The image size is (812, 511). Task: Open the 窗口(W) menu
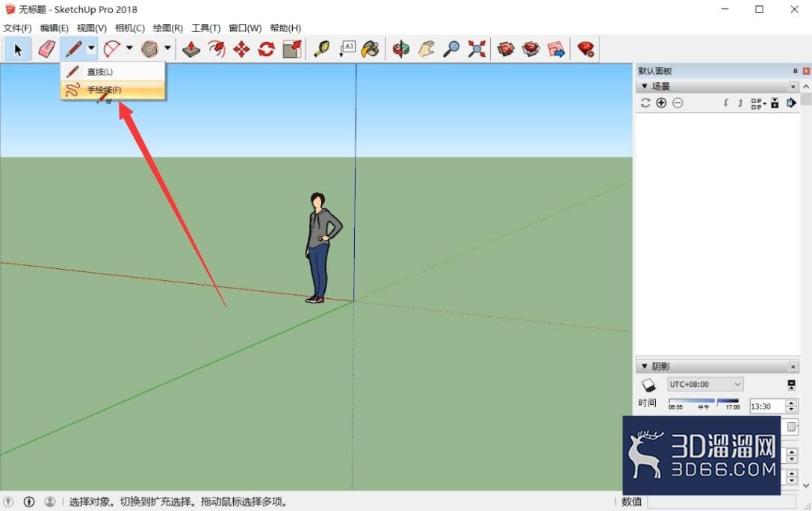pos(245,28)
